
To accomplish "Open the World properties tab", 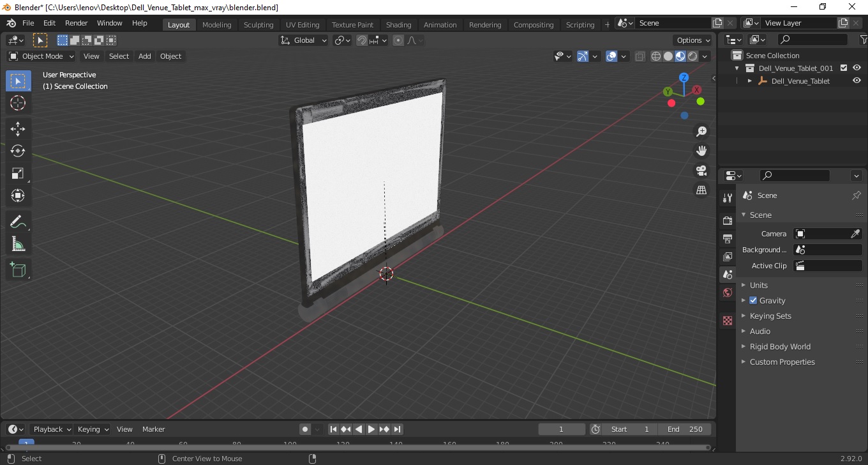I will 727,293.
